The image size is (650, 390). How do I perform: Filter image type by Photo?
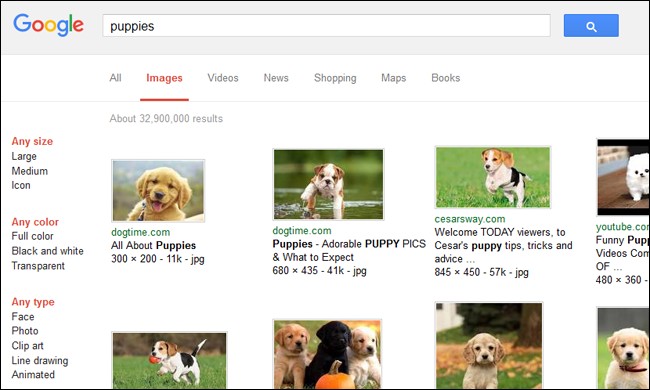(25, 331)
